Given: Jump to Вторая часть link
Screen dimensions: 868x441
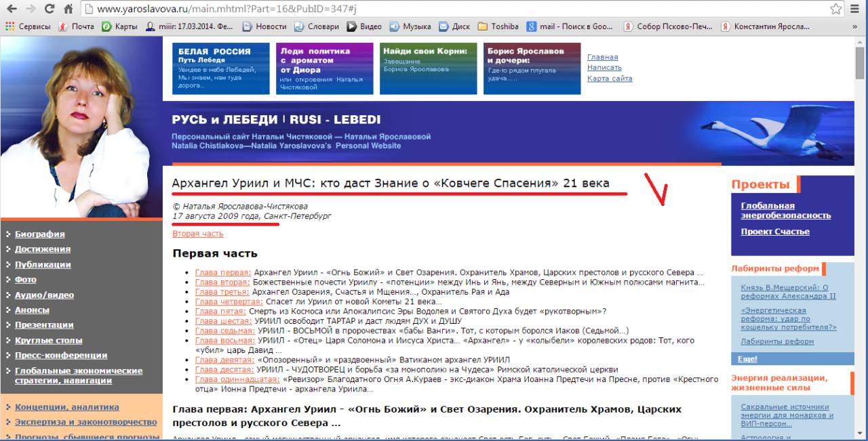Looking at the screenshot, I should 197,234.
